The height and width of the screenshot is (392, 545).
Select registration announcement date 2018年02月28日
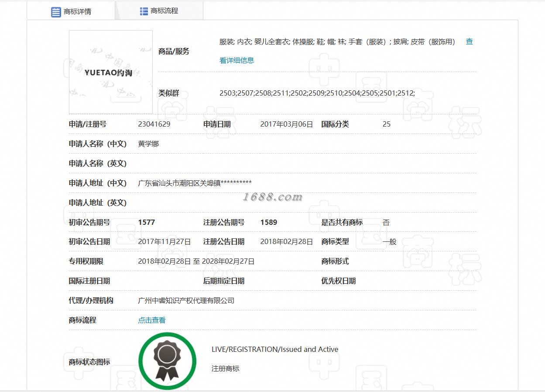pyautogui.click(x=287, y=241)
